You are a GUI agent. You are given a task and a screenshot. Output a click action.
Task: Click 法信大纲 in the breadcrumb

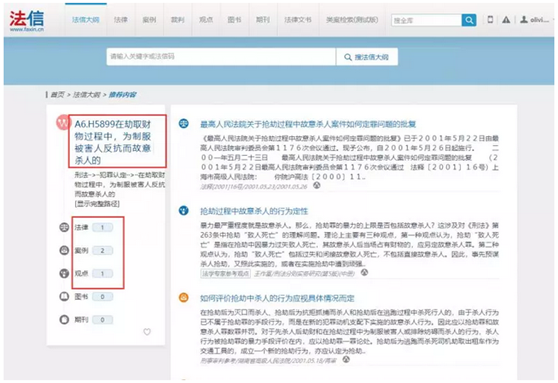(86, 95)
